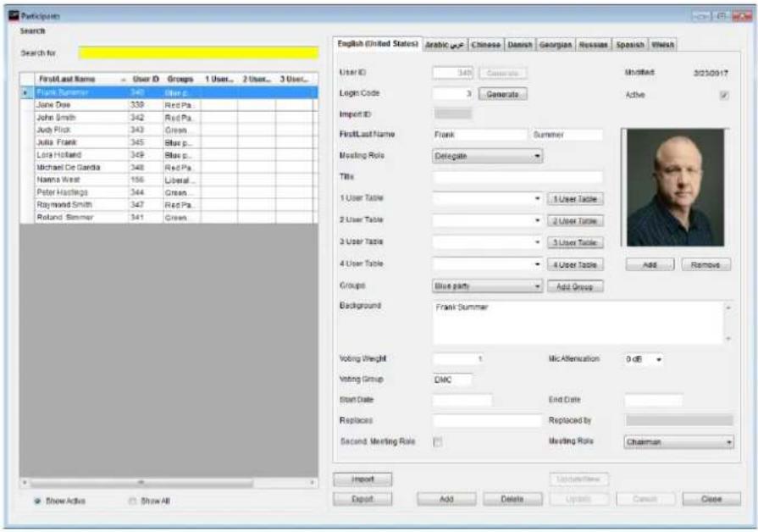Screen dimensions: 758x532
Task: Click the first name field containing Frank
Action: [x=479, y=135]
